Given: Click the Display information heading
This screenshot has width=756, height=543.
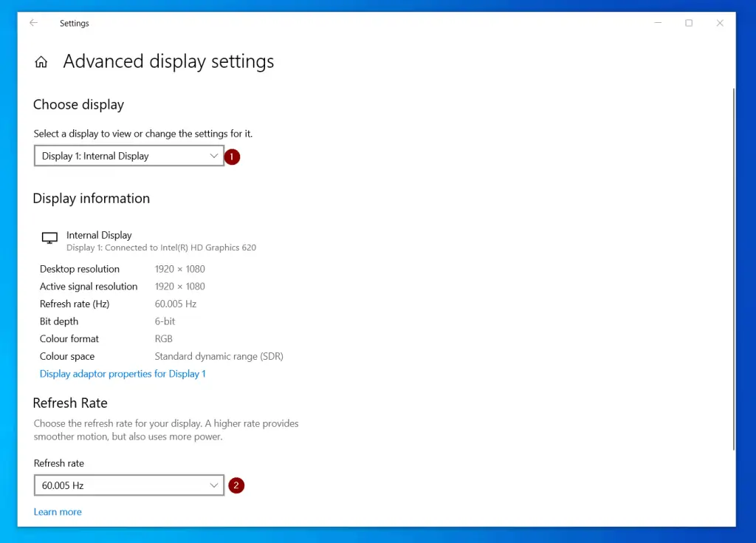Looking at the screenshot, I should click(92, 198).
